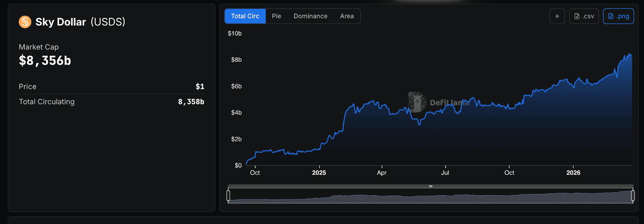Download chart data as .csv
This screenshot has height=224, width=644.
coord(584,16)
